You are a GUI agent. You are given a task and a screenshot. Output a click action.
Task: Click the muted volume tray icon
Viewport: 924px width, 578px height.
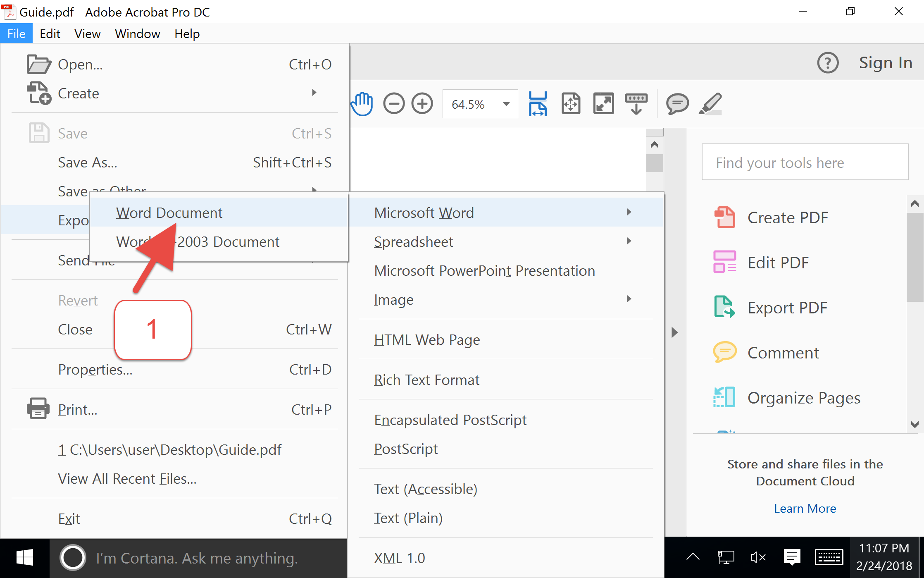[758, 558]
